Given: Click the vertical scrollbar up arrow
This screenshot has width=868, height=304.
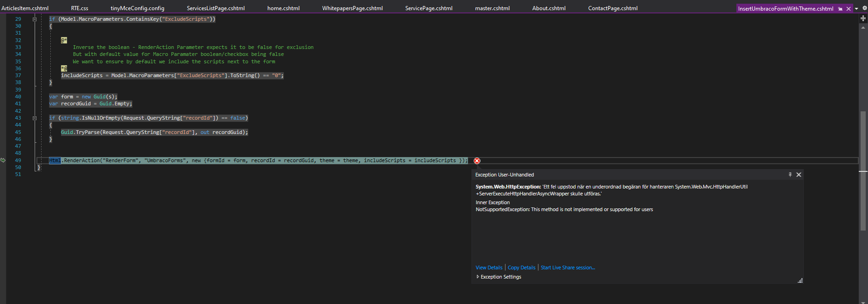Looking at the screenshot, I should click(x=863, y=27).
